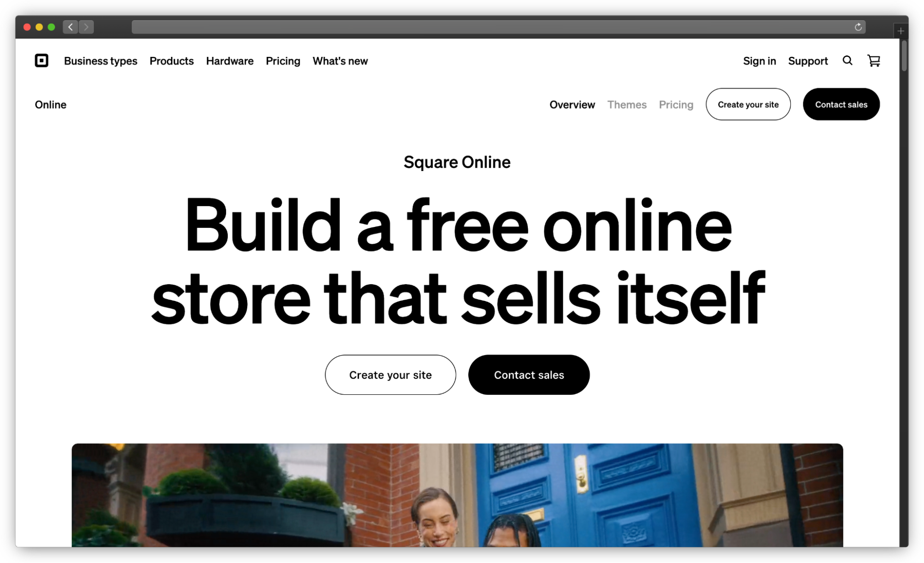Open the Support link
924x563 pixels.
(x=808, y=61)
